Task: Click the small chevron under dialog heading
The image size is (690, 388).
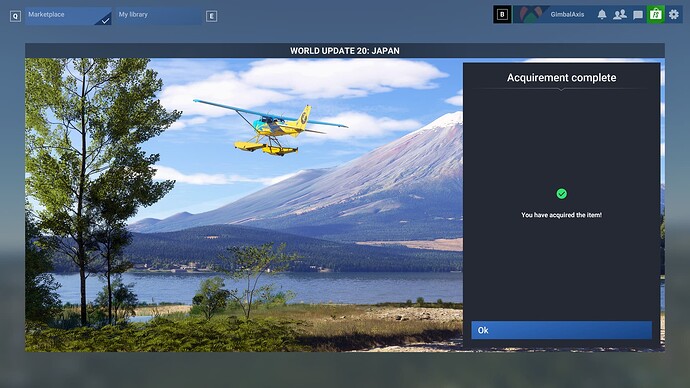Action: (x=561, y=90)
